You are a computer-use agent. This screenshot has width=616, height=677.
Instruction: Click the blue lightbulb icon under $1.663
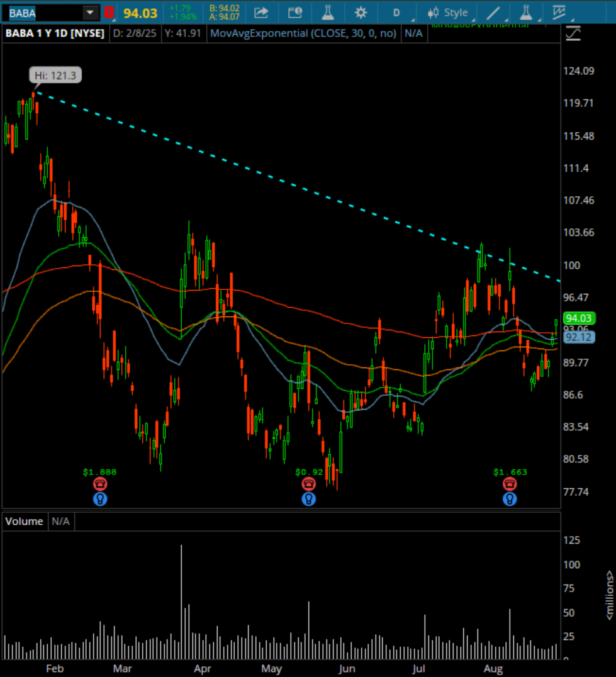pos(510,499)
